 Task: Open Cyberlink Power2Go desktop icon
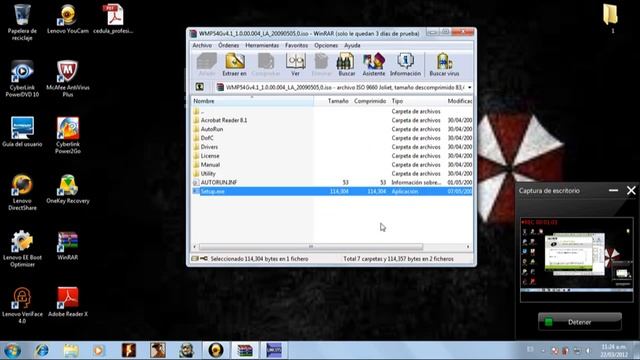pos(68,136)
